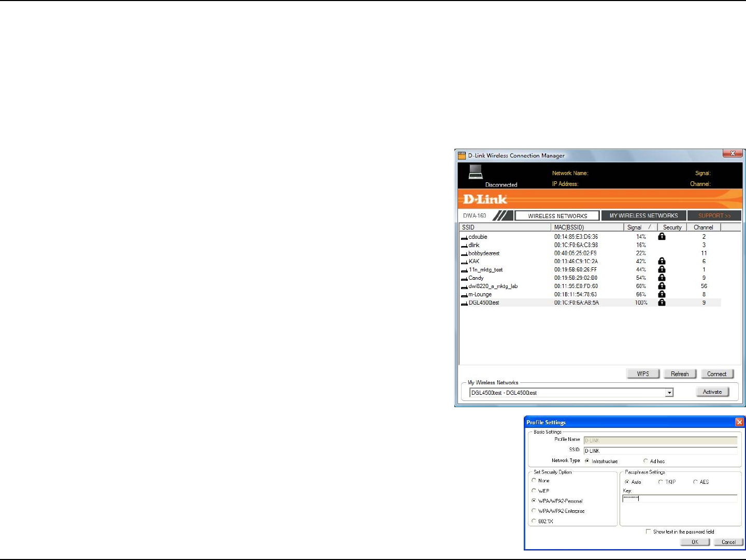746x560 pixels.
Task: Click the Profile Name field
Action: (x=661, y=440)
